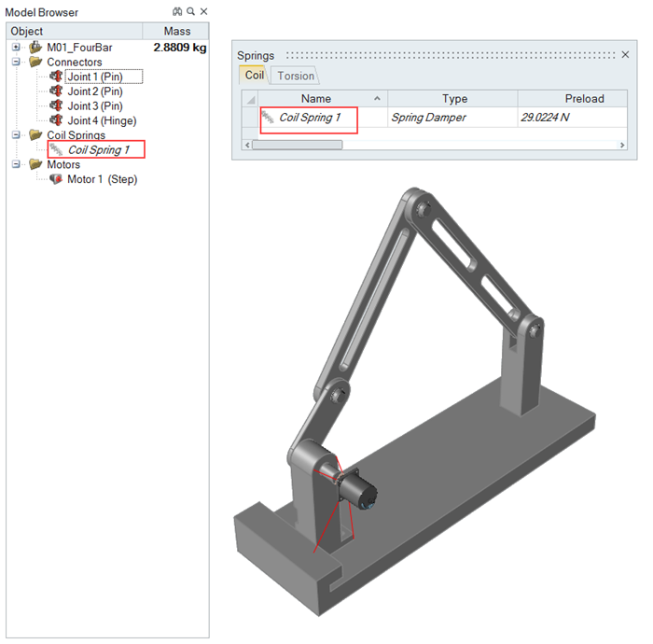Click the Coil Springs folder icon
The height and width of the screenshot is (644, 653).
coord(35,135)
